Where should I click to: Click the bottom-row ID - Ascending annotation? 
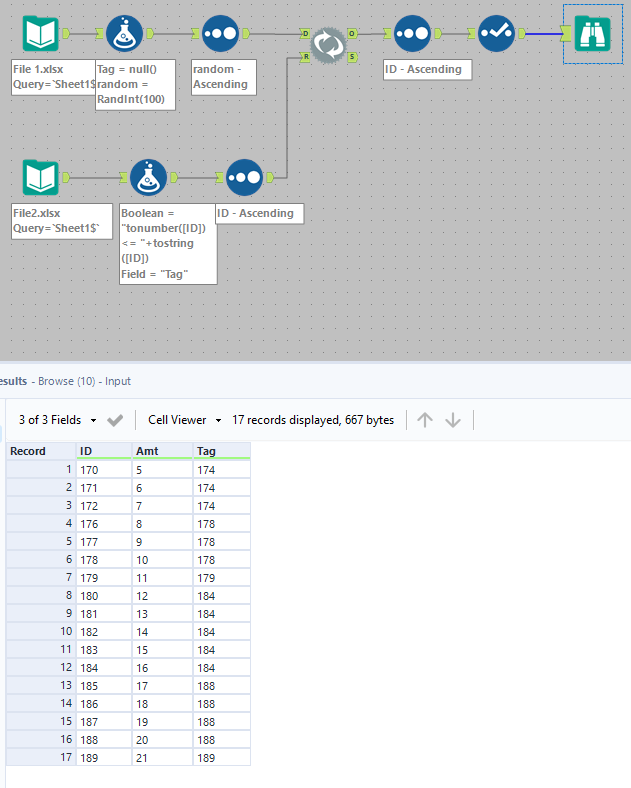pos(259,213)
